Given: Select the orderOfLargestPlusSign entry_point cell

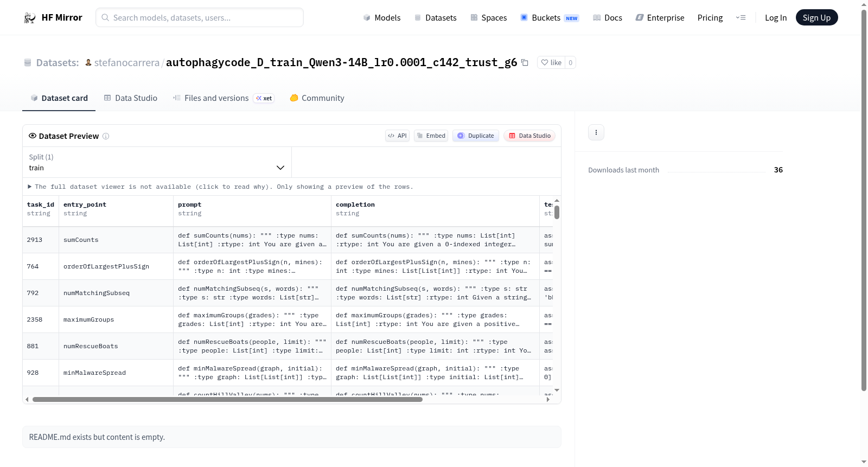Looking at the screenshot, I should (116, 266).
